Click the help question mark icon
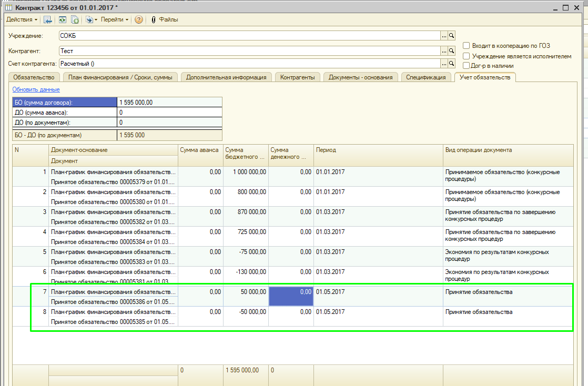 (x=139, y=19)
